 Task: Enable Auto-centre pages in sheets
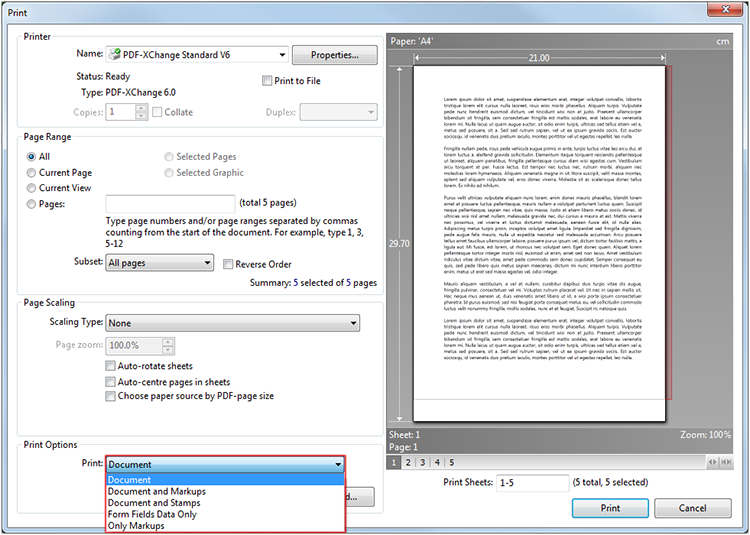click(110, 382)
